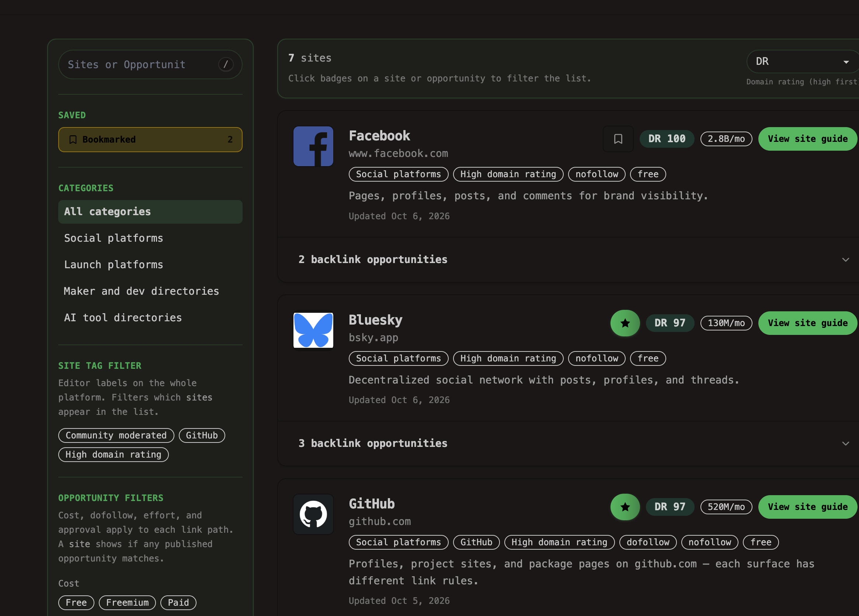Expand Facebook's 2 backlink opportunities
Viewport: 859px width, 616px height.
tap(568, 259)
